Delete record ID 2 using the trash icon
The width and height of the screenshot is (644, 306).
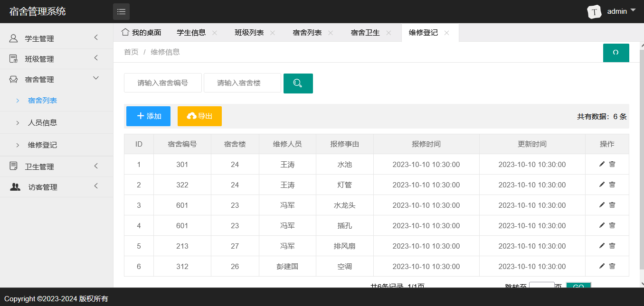pyautogui.click(x=612, y=185)
